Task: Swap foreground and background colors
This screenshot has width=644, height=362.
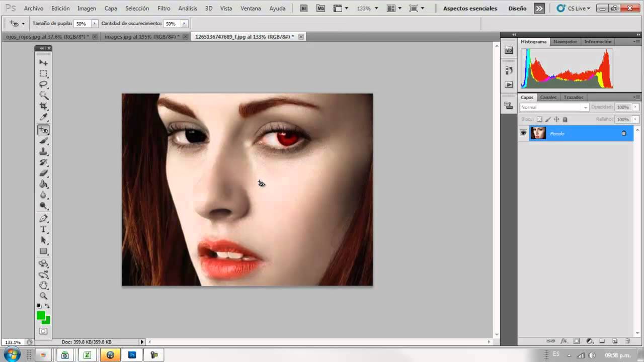Action: point(47,306)
